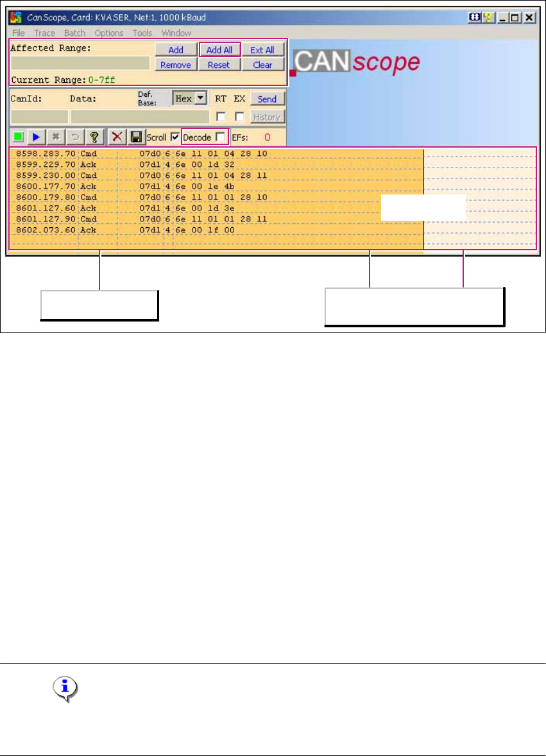Save trace with the floppy disk icon

[136, 137]
